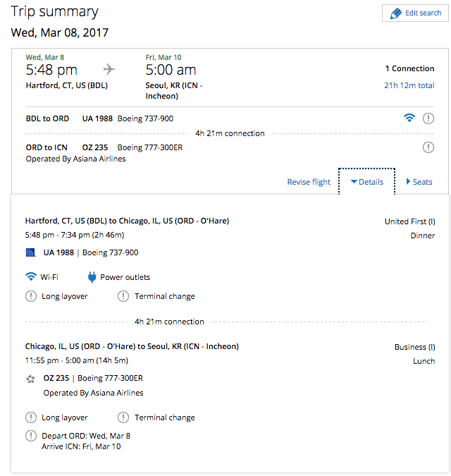Click the alert icon beside Depart ORD date notice
The width and height of the screenshot is (451, 476).
[x=31, y=436]
